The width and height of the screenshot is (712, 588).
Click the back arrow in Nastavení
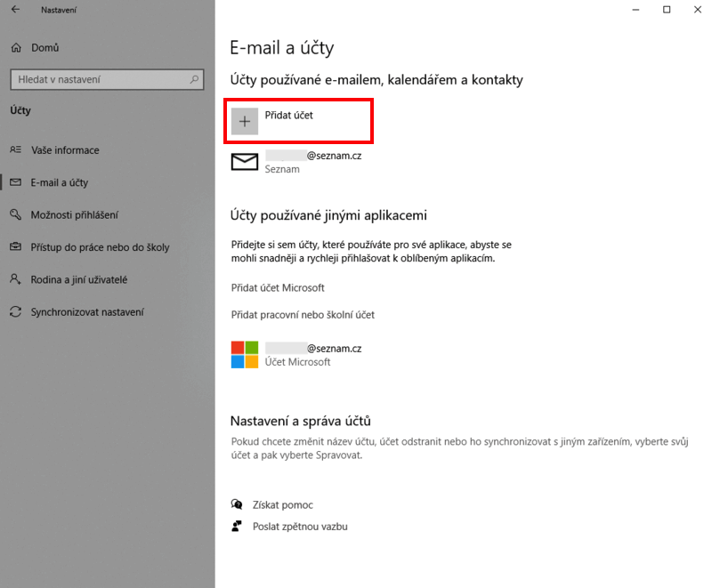point(15,9)
